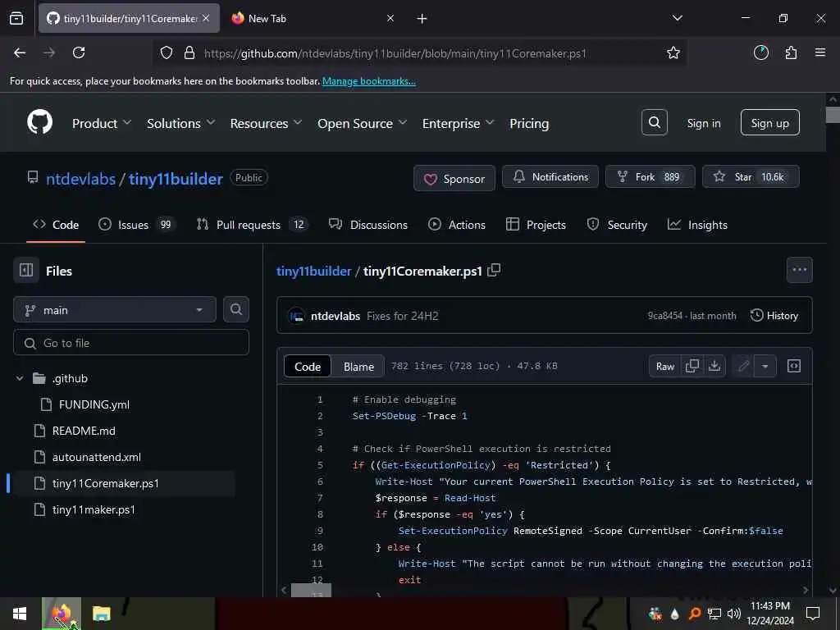840x630 pixels.
Task: Star the tiny11builder repository
Action: (751, 177)
